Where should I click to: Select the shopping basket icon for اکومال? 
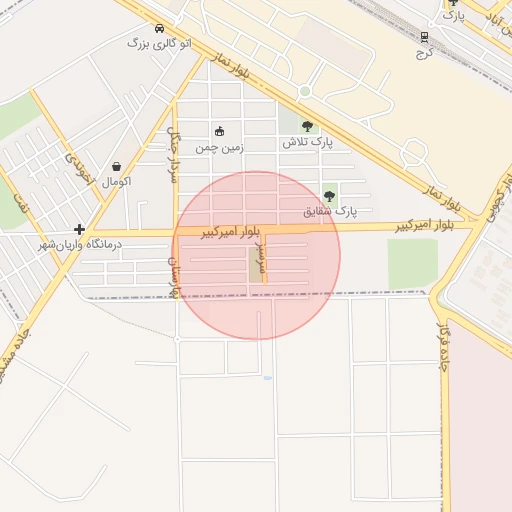coord(116,166)
